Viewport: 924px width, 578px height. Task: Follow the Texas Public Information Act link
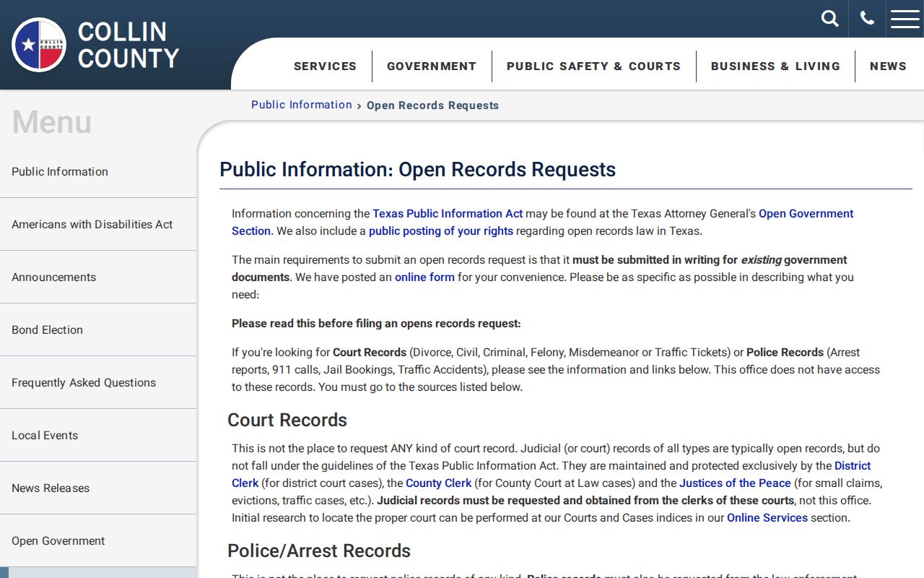(x=448, y=214)
